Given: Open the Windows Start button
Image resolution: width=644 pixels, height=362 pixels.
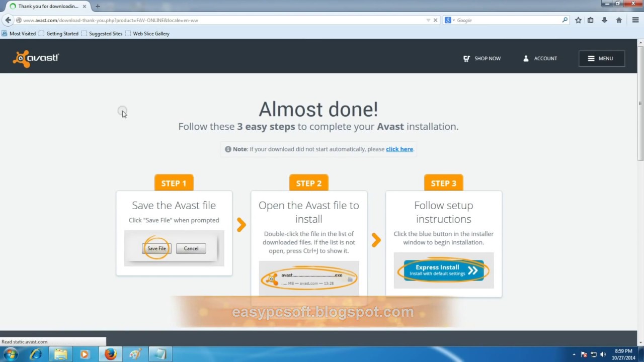Looking at the screenshot, I should coord(11,354).
